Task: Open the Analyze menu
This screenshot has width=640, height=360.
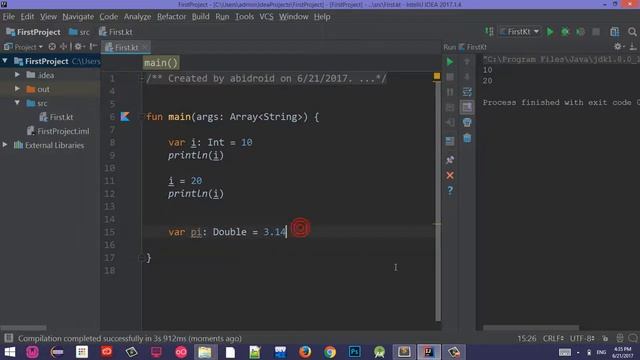Action: (x=137, y=17)
